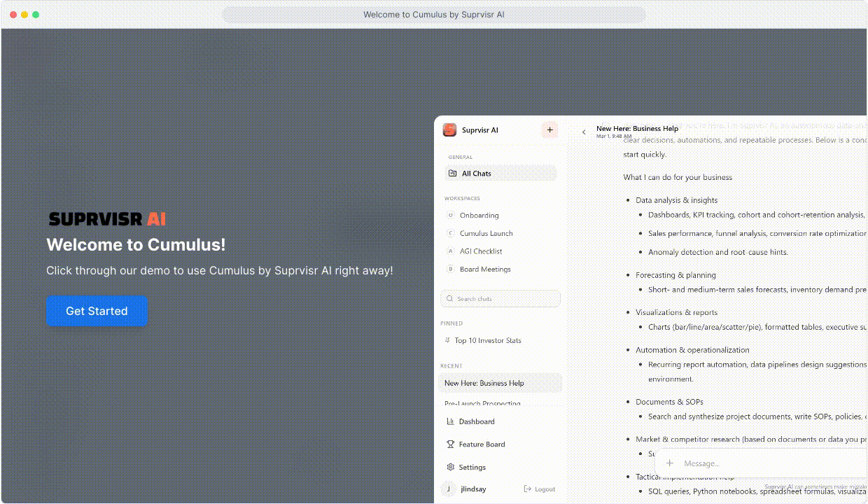Screen dimensions: 868x504
Task: Click the Settings gear icon
Action: tap(450, 467)
